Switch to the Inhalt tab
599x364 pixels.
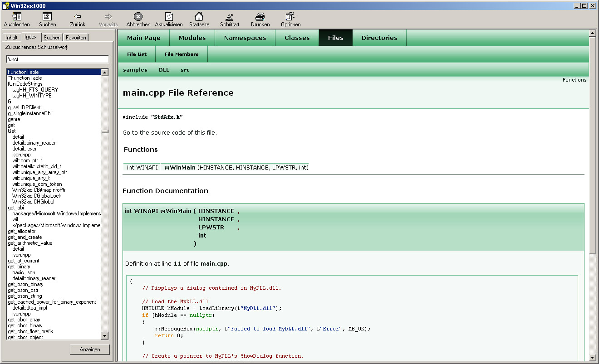11,38
